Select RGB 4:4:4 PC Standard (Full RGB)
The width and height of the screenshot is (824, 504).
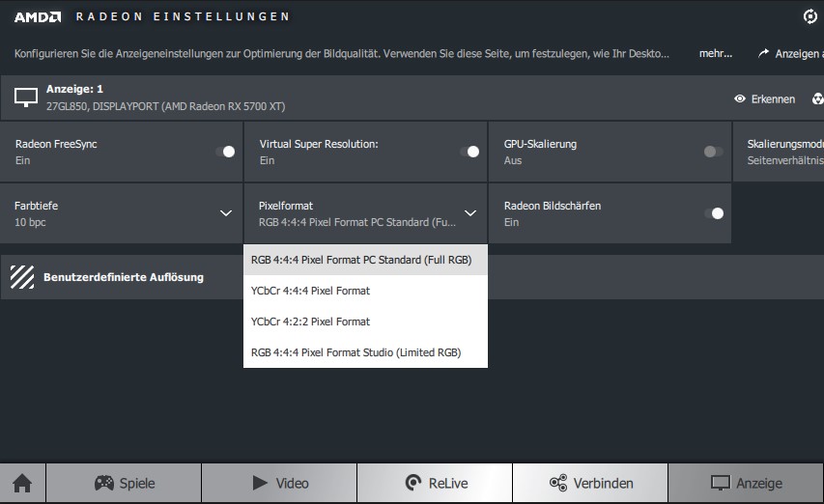(365, 260)
